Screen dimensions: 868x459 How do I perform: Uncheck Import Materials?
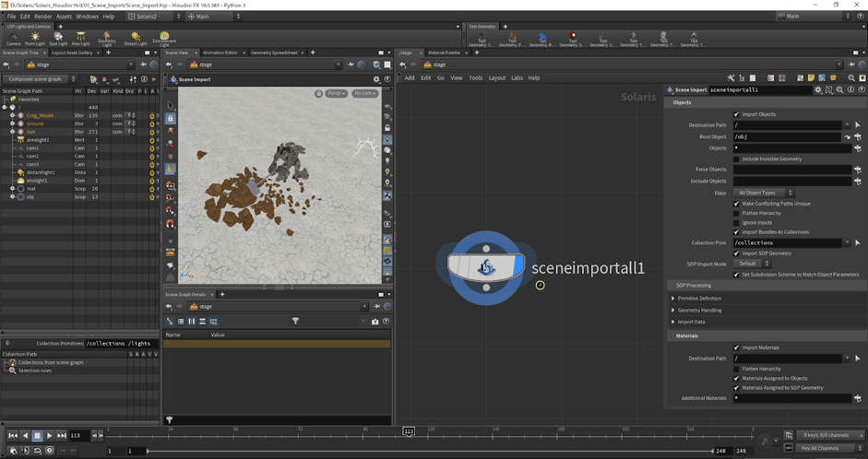coord(736,347)
